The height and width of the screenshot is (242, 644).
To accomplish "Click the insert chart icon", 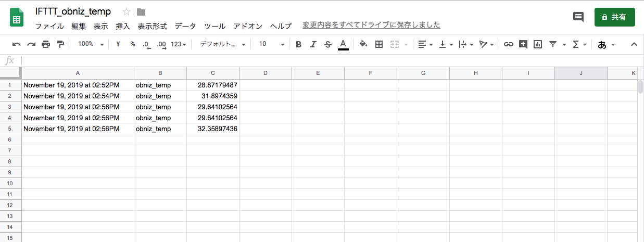I will pos(538,44).
